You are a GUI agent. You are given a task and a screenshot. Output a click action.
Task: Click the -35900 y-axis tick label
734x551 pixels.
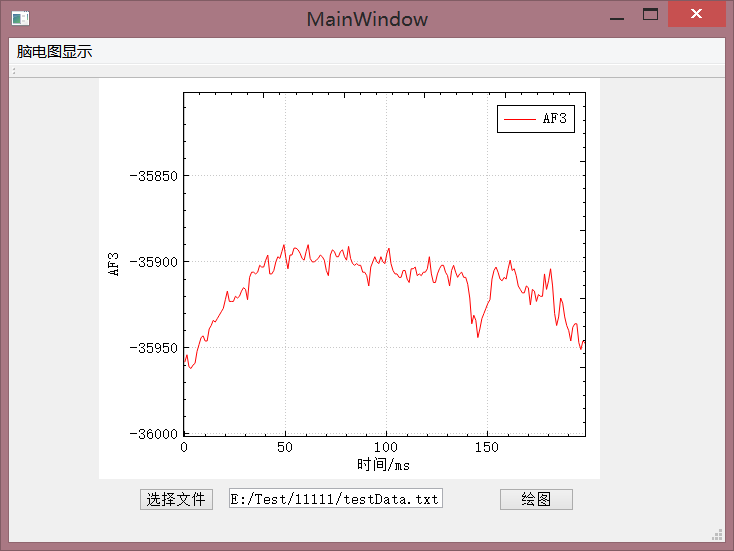pos(154,262)
